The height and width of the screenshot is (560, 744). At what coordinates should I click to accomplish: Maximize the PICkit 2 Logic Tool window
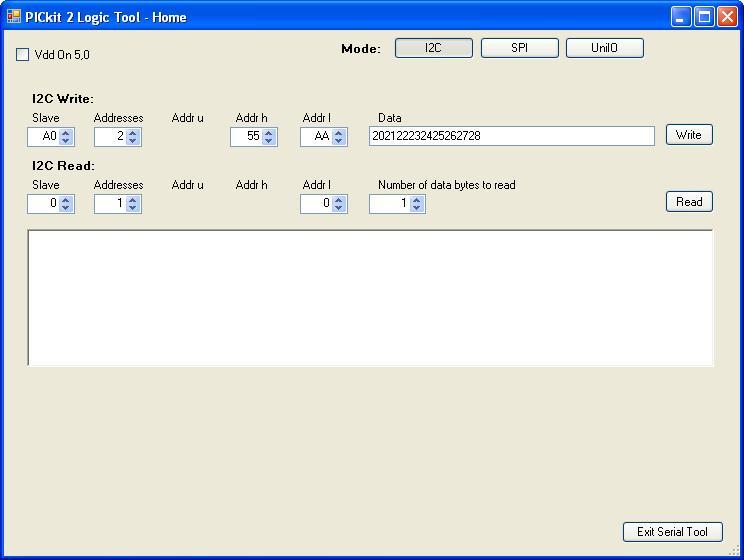tap(704, 17)
